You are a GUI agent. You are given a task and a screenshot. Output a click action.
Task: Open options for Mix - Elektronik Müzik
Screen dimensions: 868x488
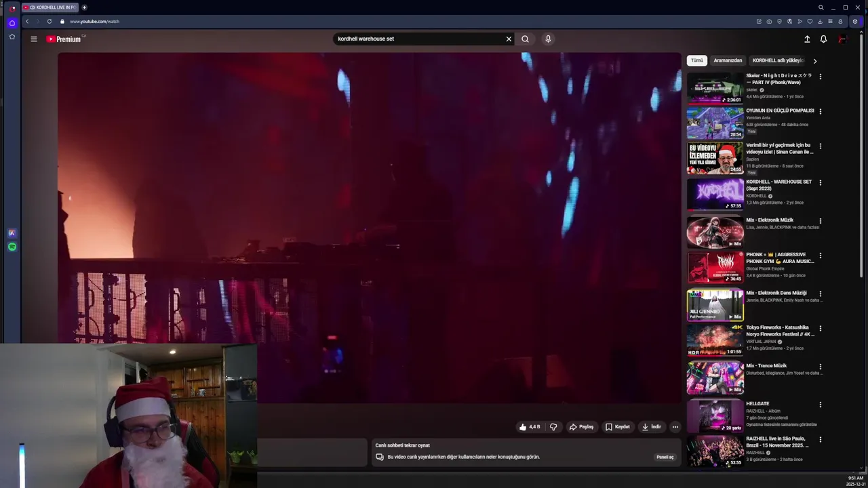(x=820, y=221)
